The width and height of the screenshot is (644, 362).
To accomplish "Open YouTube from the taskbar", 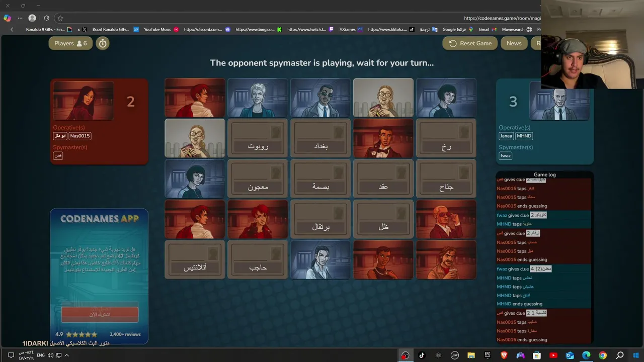I will point(553,355).
